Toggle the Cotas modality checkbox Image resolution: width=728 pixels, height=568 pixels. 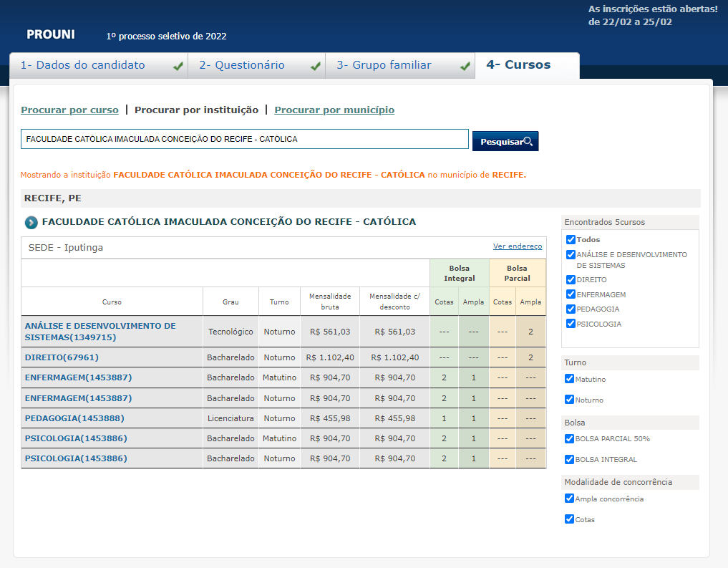pos(569,519)
